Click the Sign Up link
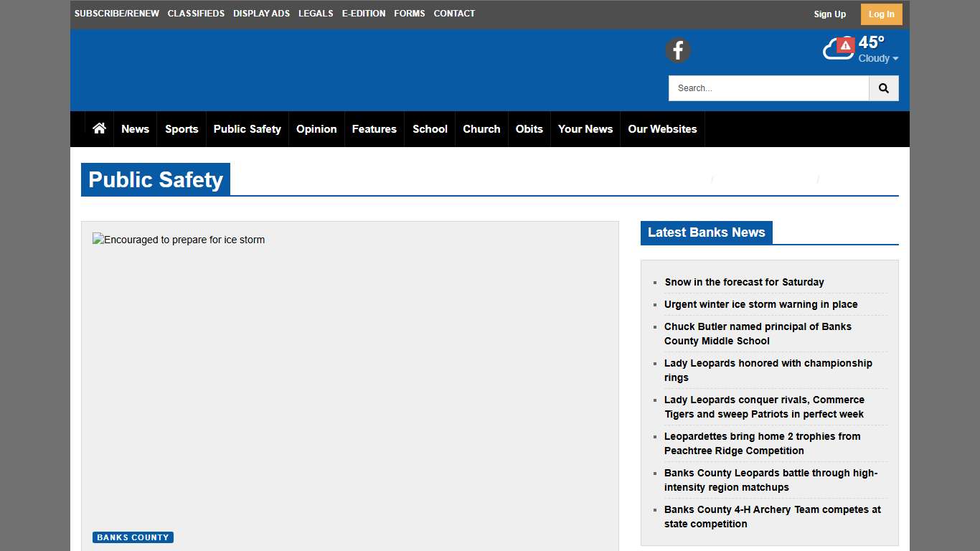The image size is (980, 551). click(829, 14)
